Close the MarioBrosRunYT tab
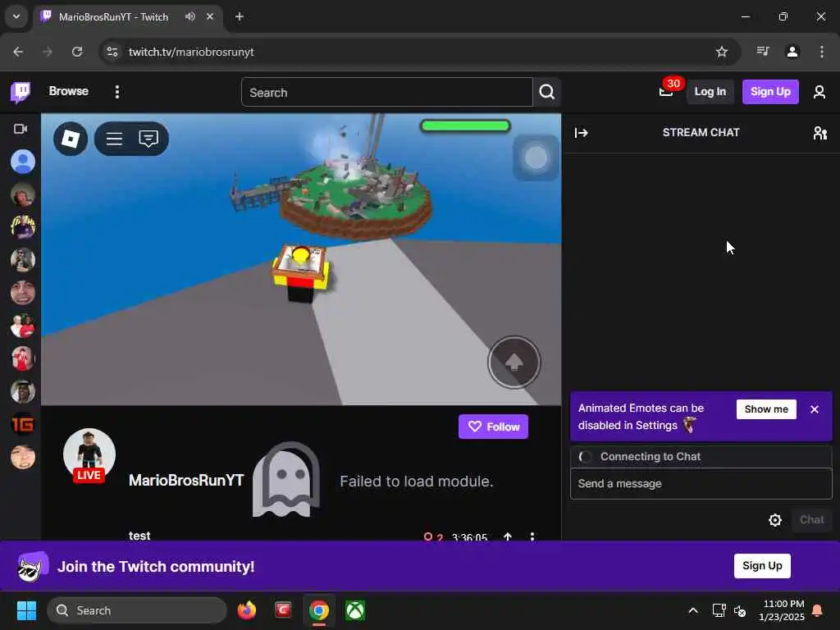 210,16
